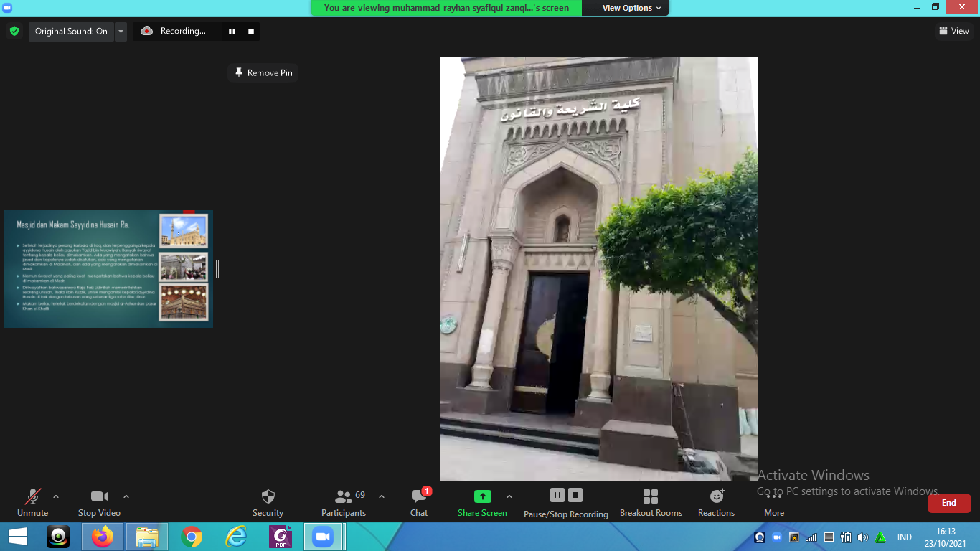Pause the recording in top bar
Screen dimensions: 980x551
coord(232,32)
